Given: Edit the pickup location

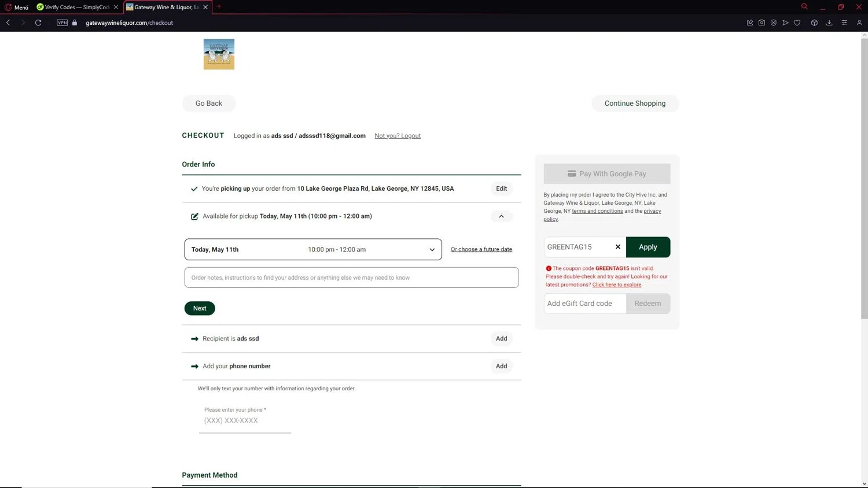Looking at the screenshot, I should [x=501, y=188].
